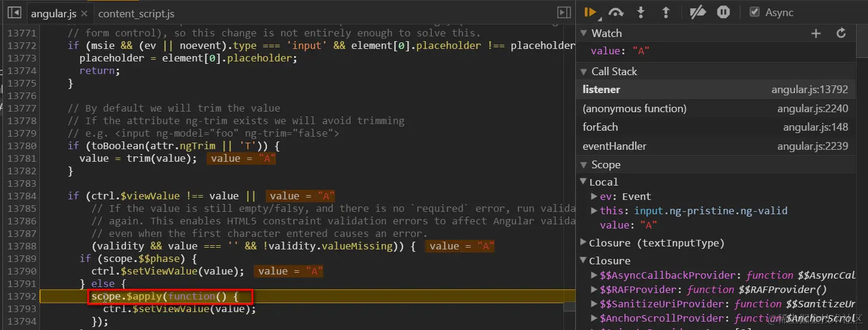Viewport: 868px width, 330px height.
Task: Collapse the Scope section
Action: point(584,165)
